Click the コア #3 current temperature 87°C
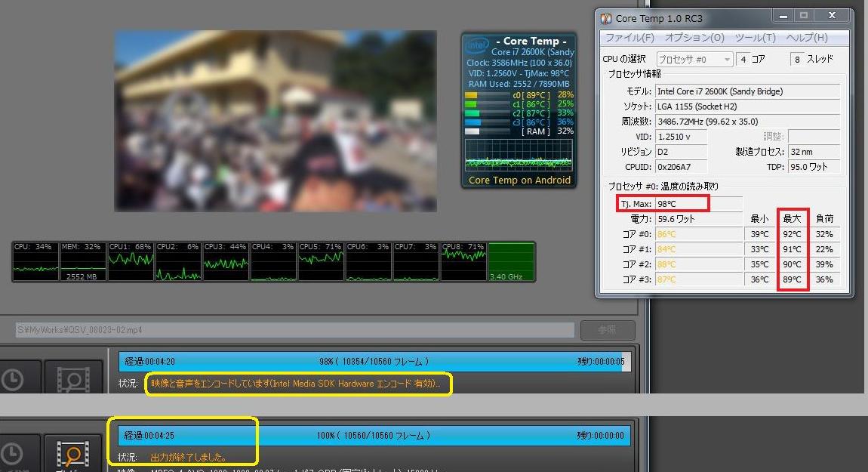Image resolution: width=868 pixels, height=472 pixels. pos(698,279)
